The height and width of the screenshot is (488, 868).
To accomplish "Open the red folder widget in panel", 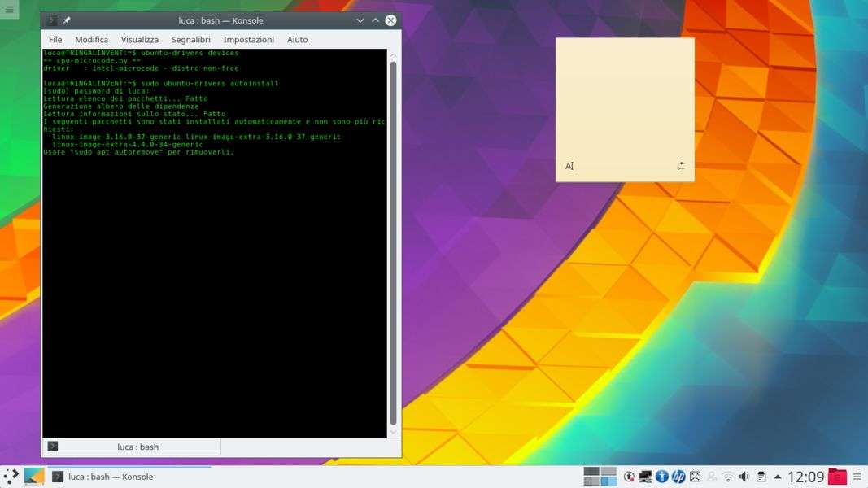I will click(836, 477).
